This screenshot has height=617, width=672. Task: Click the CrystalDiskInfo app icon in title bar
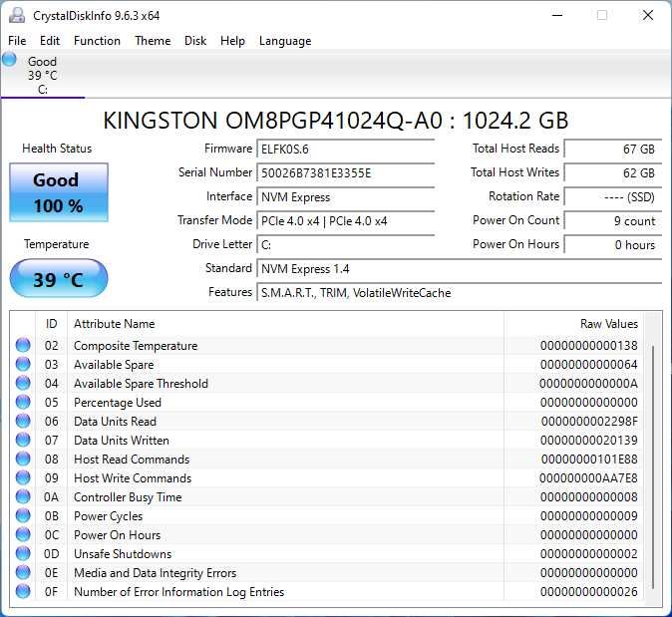pos(17,15)
